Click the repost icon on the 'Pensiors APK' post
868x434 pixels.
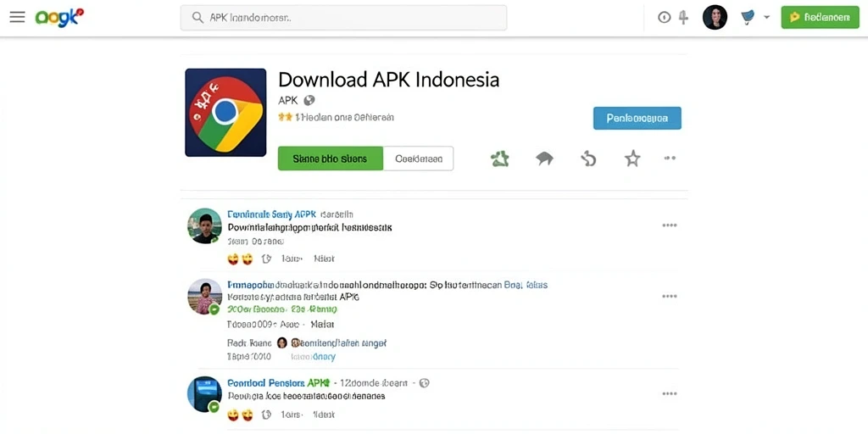266,415
